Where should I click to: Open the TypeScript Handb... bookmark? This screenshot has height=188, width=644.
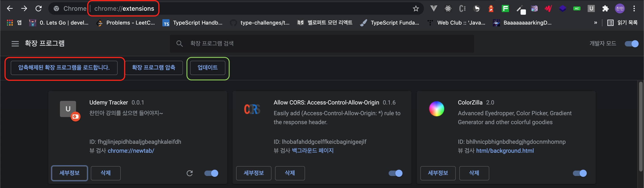click(x=193, y=23)
